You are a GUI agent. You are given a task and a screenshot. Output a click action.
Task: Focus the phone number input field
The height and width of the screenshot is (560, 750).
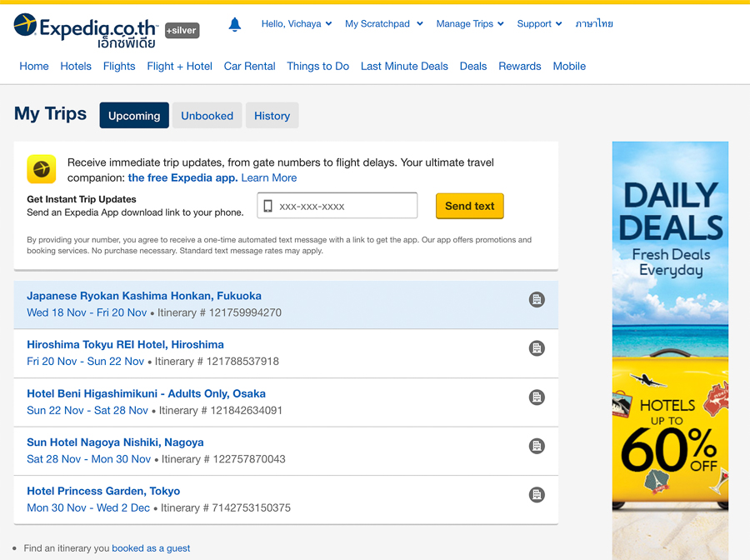pyautogui.click(x=337, y=206)
